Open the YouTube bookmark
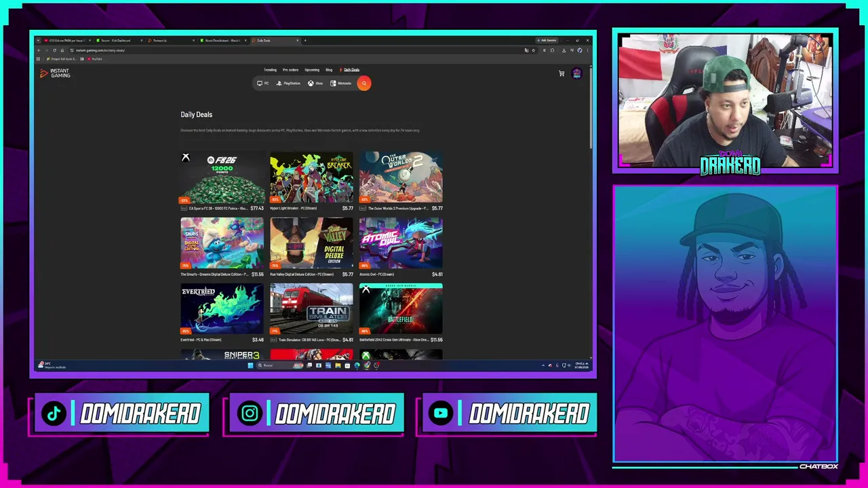This screenshot has width=868, height=488. [94, 59]
